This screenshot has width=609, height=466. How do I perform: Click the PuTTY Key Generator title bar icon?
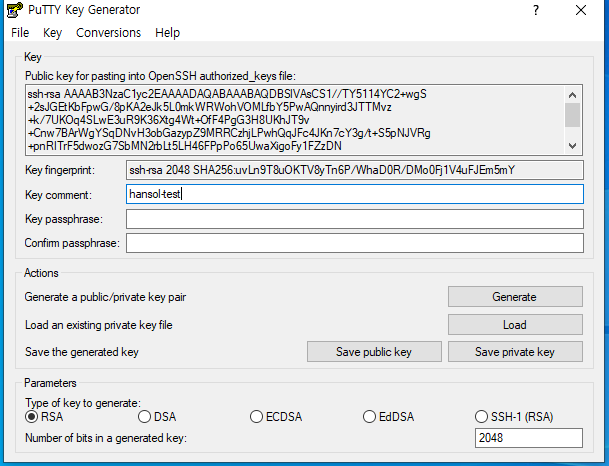pyautogui.click(x=14, y=10)
